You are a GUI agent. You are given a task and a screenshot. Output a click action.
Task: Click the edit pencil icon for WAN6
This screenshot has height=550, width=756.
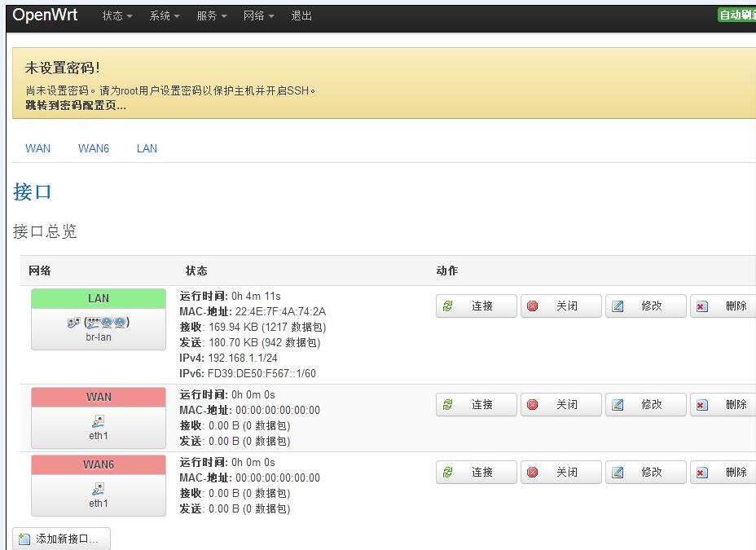(618, 473)
